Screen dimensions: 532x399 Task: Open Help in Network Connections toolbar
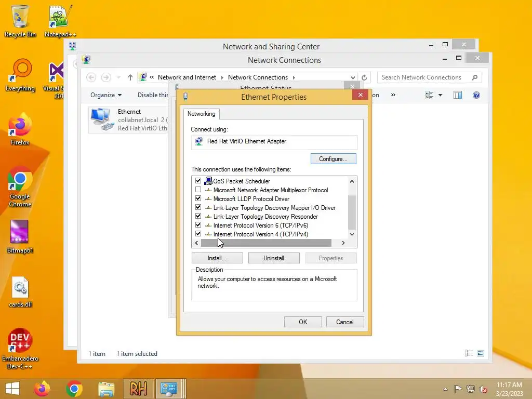476,96
